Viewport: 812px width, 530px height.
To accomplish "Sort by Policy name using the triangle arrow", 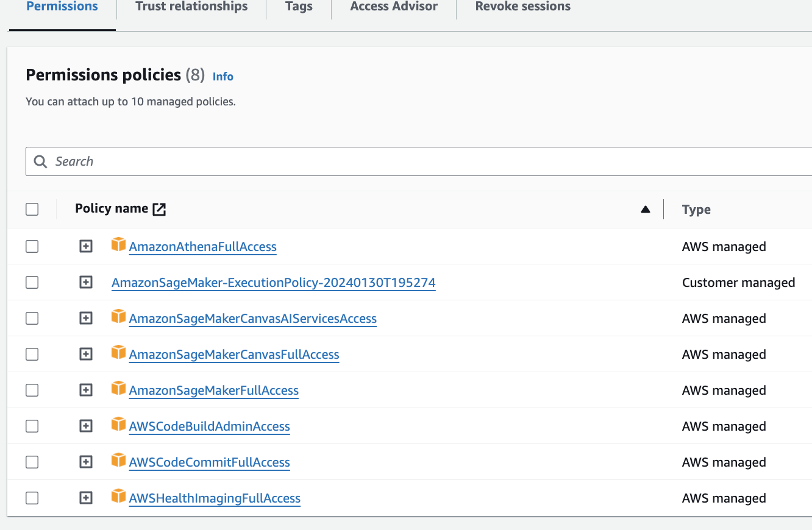I will 646,210.
